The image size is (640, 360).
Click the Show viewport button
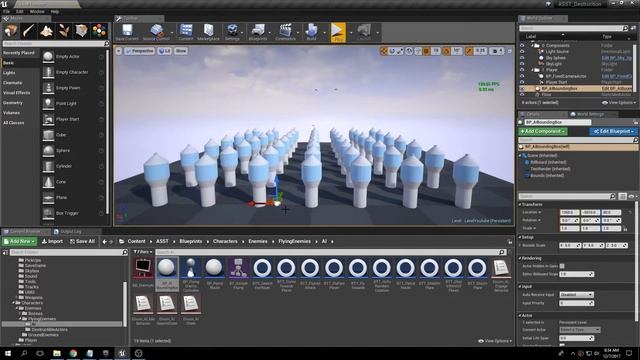coord(181,51)
